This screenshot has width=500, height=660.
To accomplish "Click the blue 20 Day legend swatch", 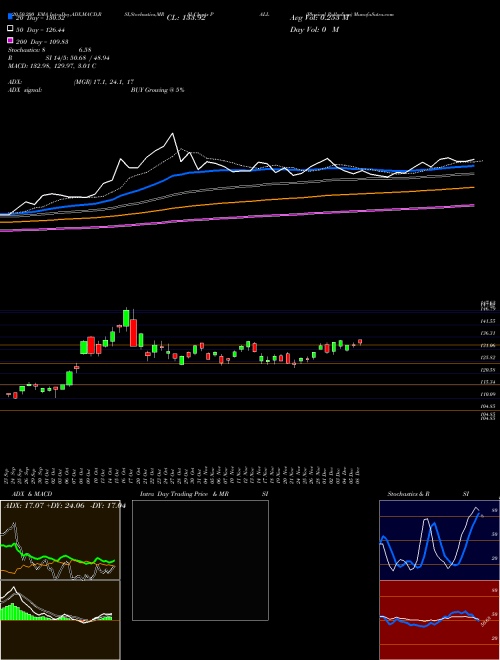I will (10, 17).
